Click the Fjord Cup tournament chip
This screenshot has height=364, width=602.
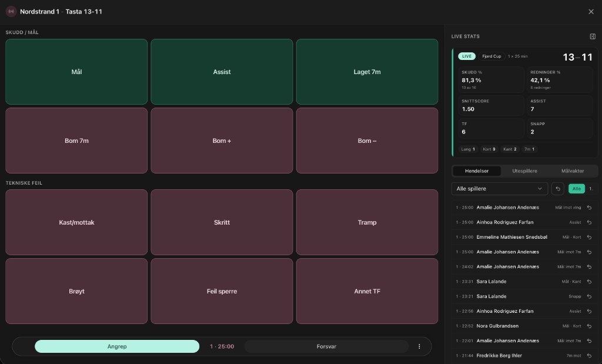(x=491, y=56)
